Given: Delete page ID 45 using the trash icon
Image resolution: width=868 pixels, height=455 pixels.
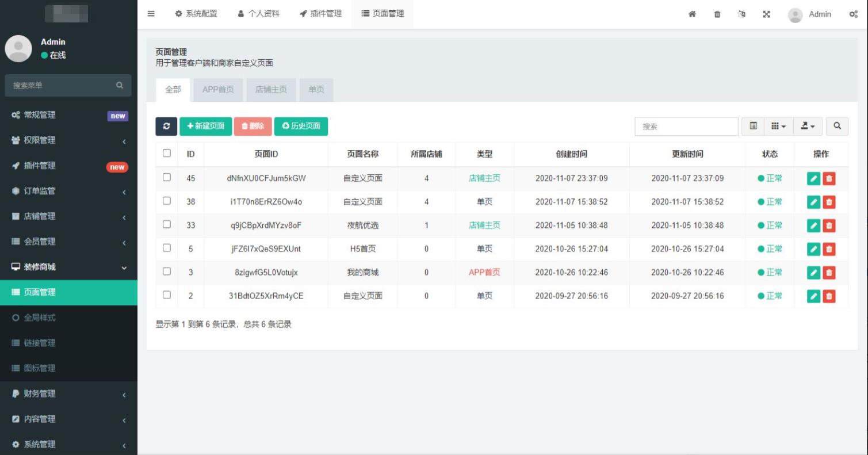Looking at the screenshot, I should (x=828, y=178).
